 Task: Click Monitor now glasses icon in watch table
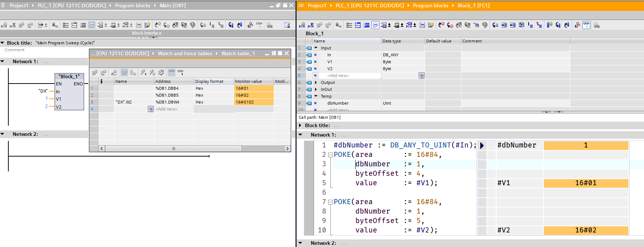(x=180, y=73)
